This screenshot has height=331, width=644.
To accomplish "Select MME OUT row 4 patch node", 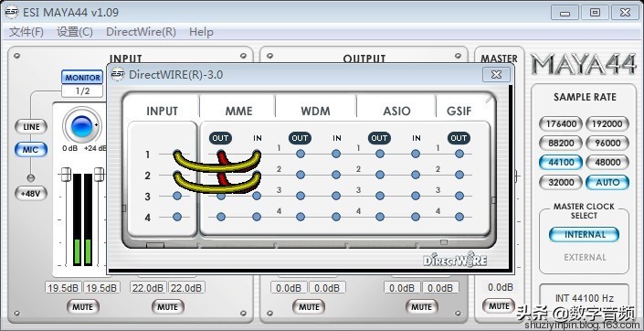I will (221, 217).
